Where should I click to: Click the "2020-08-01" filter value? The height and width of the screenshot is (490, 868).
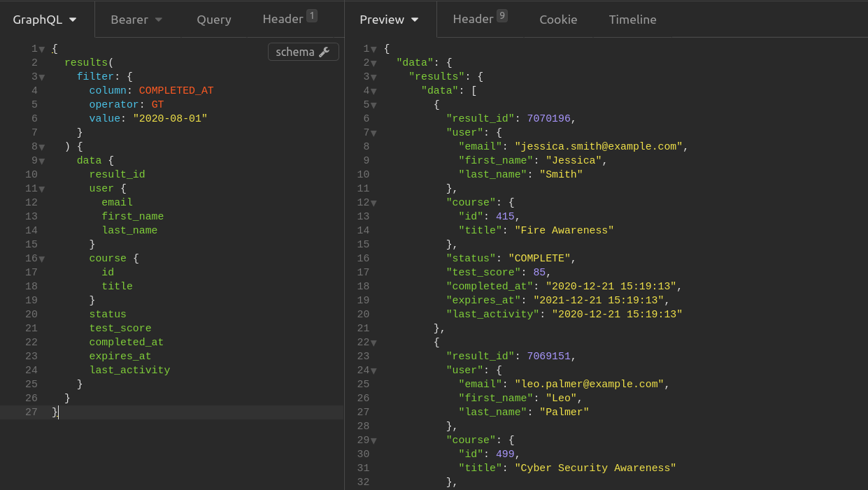point(170,118)
